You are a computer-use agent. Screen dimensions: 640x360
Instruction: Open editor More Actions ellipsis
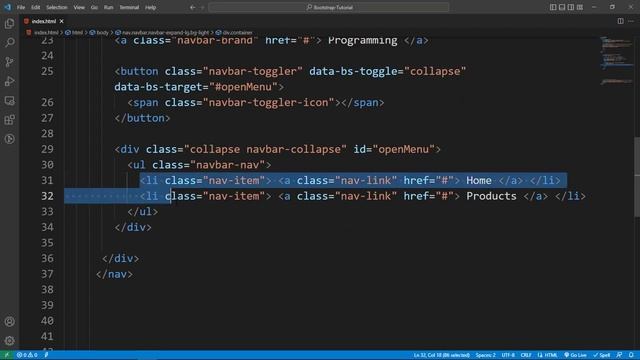631,21
